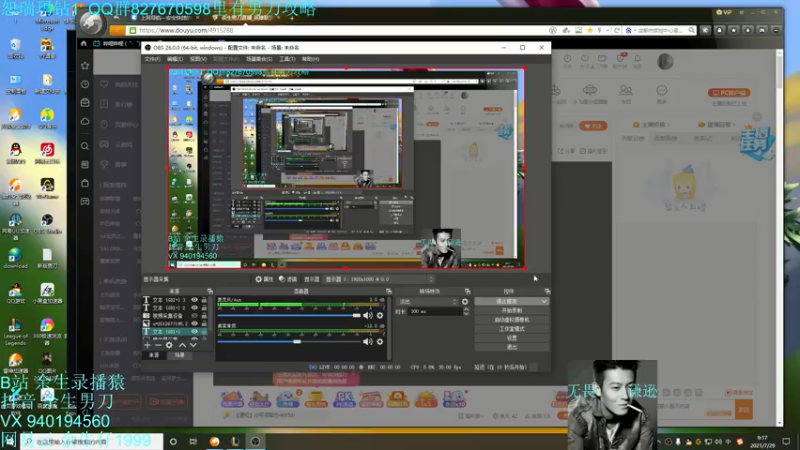Toggle lock on 文本 (GDI+) 3 source

click(204, 300)
